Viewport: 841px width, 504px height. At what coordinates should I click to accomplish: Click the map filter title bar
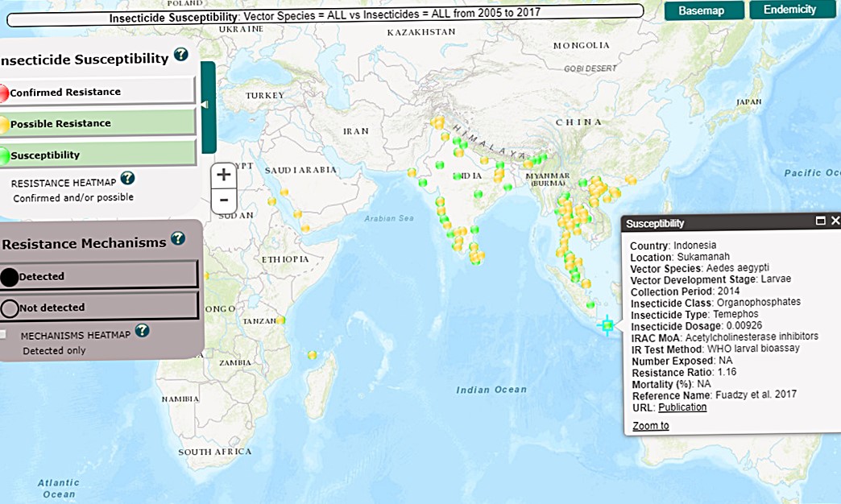[325, 15]
